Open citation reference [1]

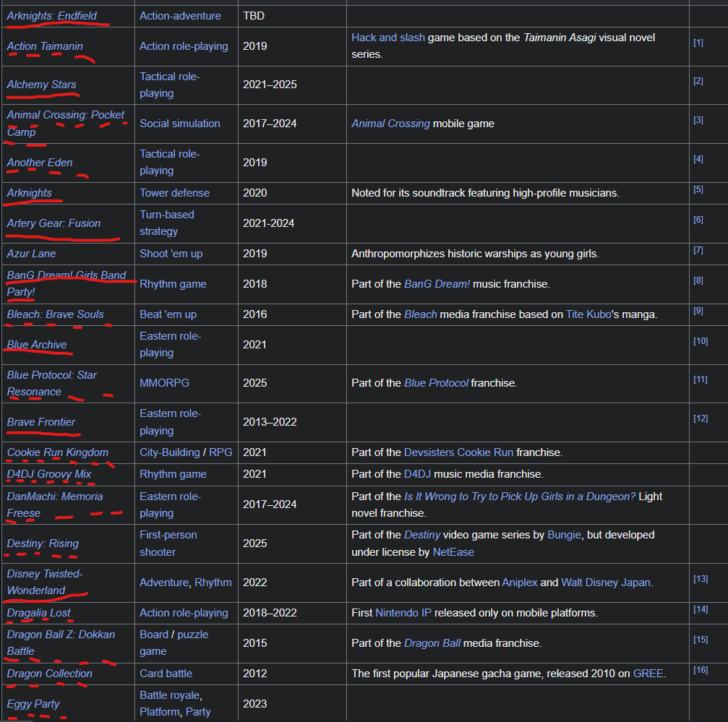pos(698,43)
